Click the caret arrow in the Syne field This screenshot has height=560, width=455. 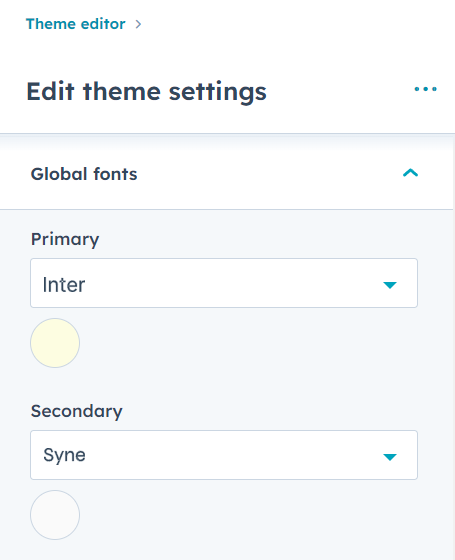(390, 457)
